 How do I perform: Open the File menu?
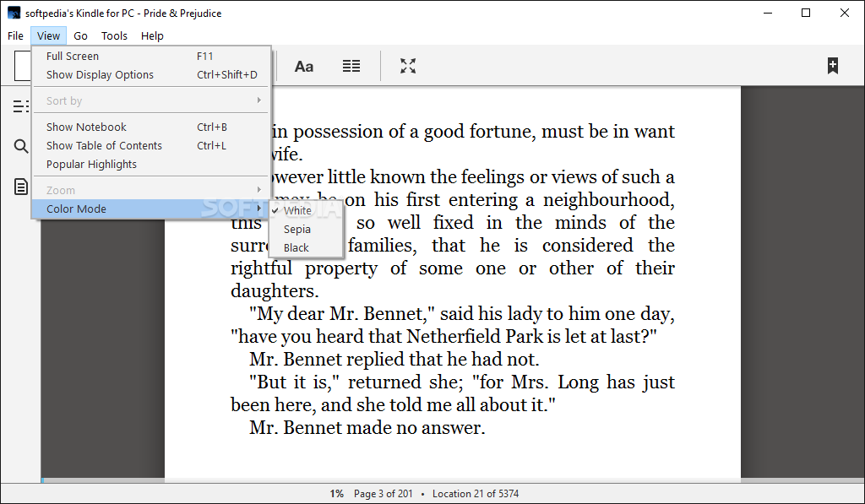click(x=15, y=35)
